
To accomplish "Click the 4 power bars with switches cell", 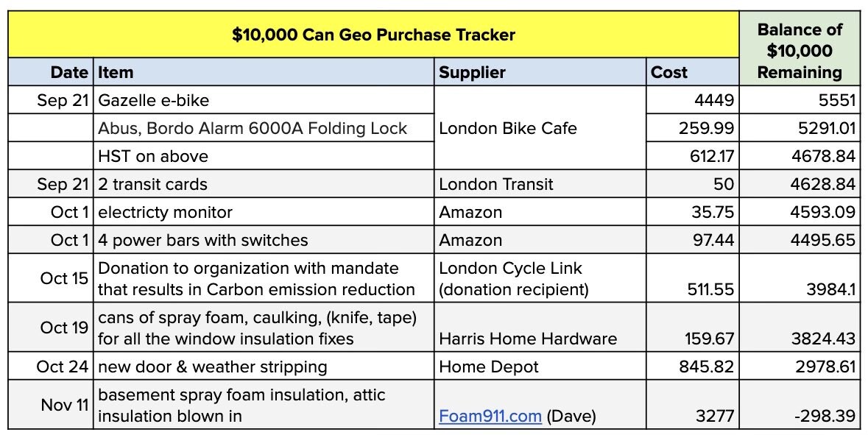I will [x=203, y=241].
